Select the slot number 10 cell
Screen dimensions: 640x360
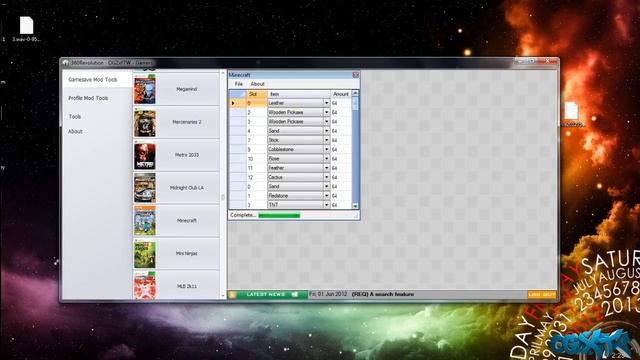[x=257, y=159]
